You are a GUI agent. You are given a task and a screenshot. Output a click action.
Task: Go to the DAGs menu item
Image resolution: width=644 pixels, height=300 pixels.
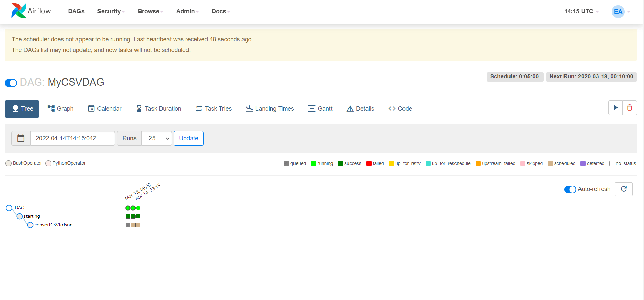coord(76,11)
